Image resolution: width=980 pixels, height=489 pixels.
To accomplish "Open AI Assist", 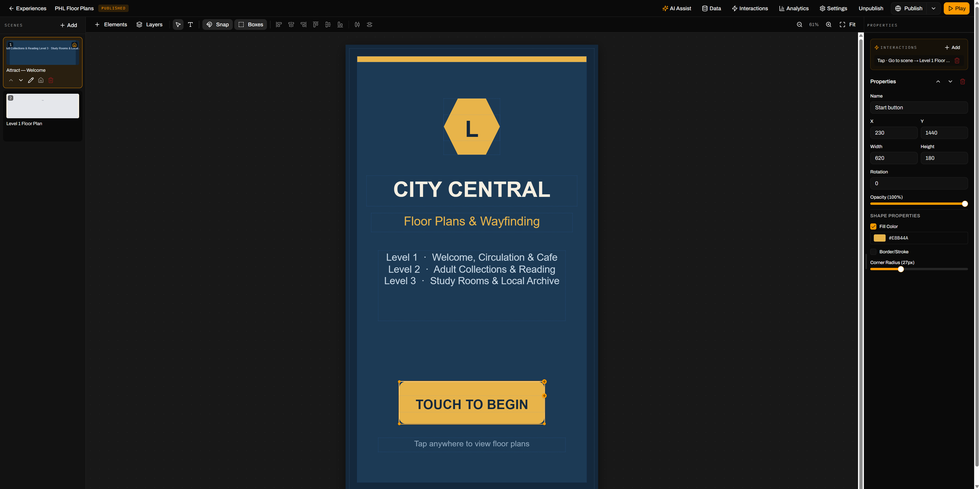I will [677, 8].
